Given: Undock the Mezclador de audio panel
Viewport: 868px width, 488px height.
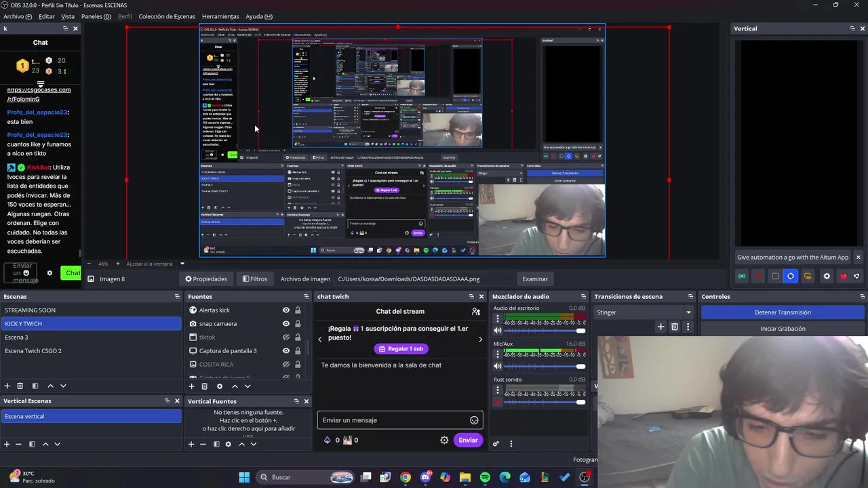Looking at the screenshot, I should coord(583,296).
